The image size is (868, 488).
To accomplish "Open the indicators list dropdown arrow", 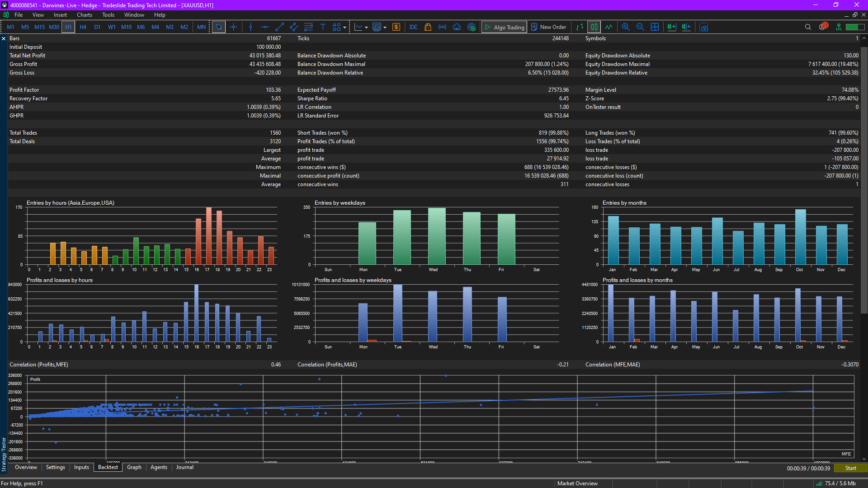I will (366, 28).
